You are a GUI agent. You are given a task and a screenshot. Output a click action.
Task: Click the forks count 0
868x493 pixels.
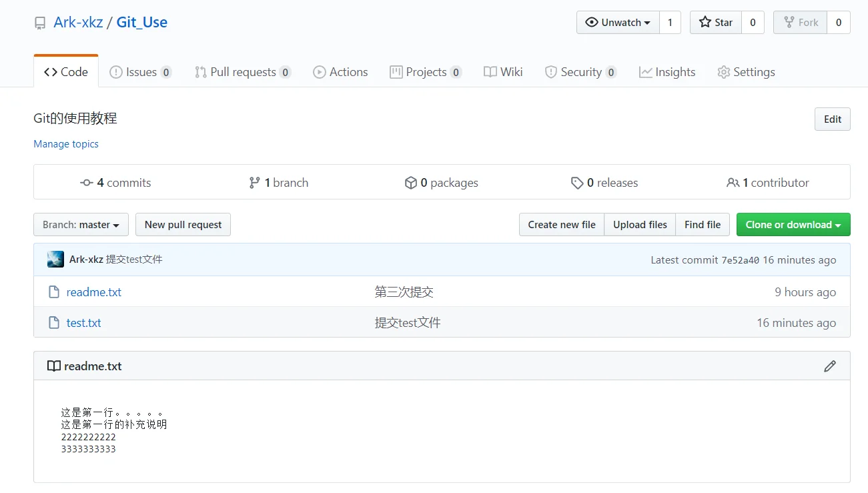(839, 22)
